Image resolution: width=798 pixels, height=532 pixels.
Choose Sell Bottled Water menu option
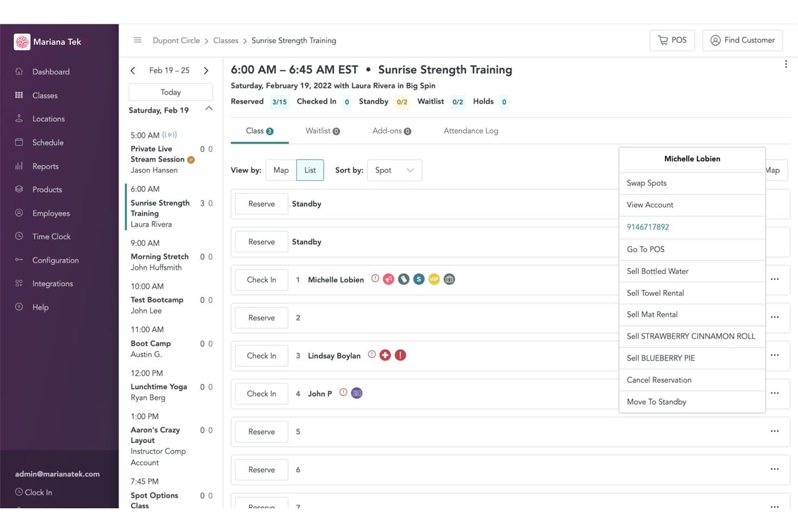692,271
